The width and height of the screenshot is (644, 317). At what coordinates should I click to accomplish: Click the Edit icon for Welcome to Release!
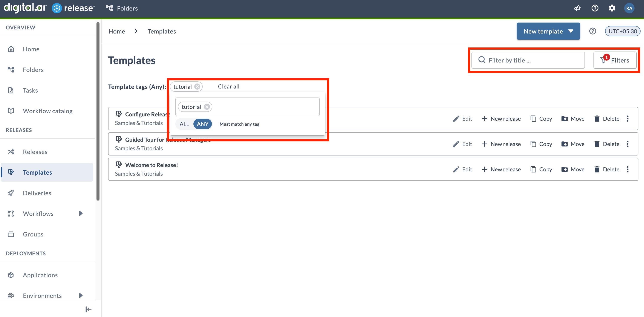point(456,169)
